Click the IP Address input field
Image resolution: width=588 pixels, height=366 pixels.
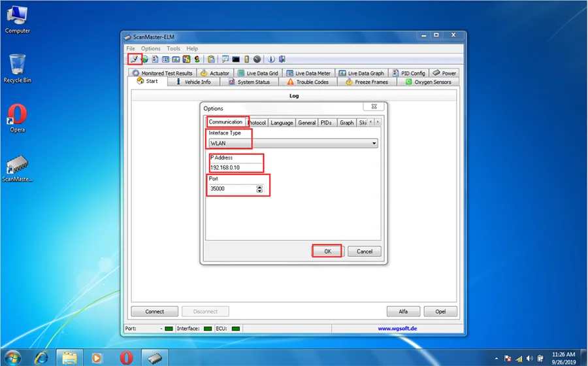[235, 167]
